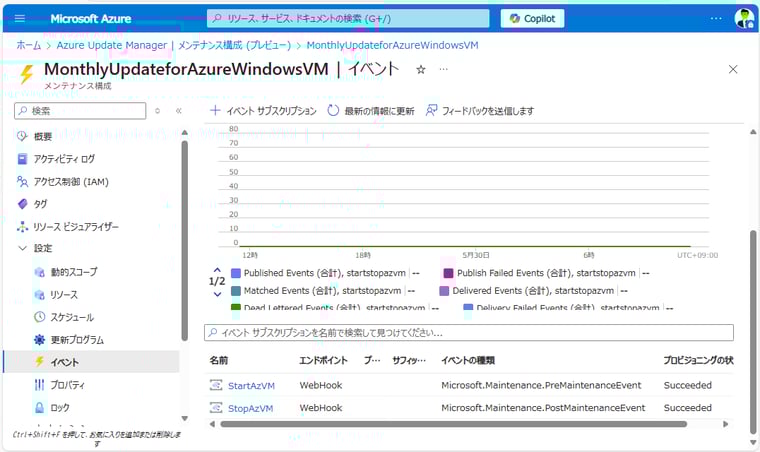Sort by 名前 column header
This screenshot has width=760, height=452.
tap(219, 360)
